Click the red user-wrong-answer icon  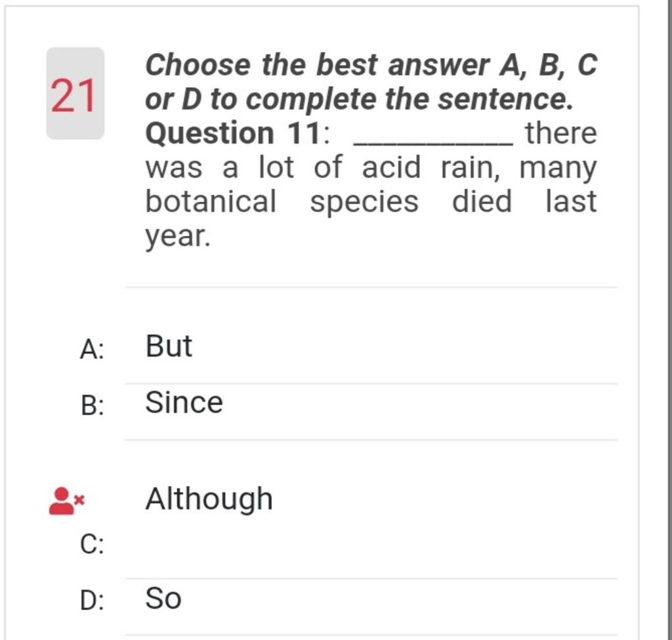click(x=68, y=501)
